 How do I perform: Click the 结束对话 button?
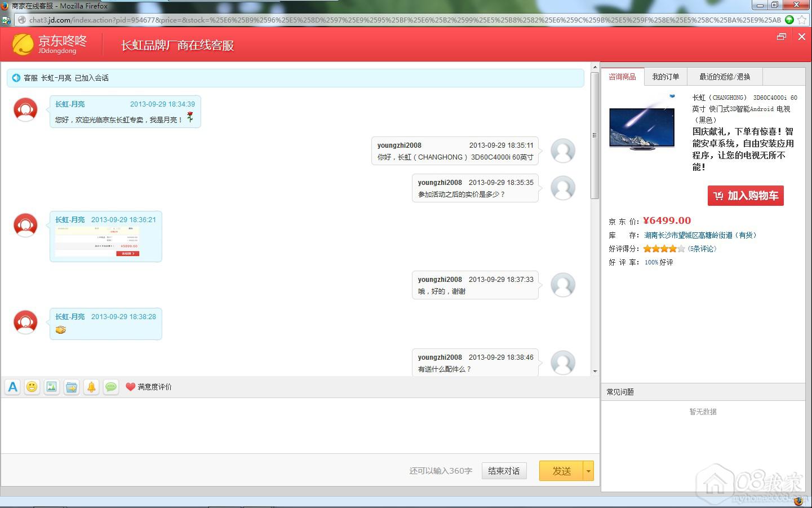point(504,471)
